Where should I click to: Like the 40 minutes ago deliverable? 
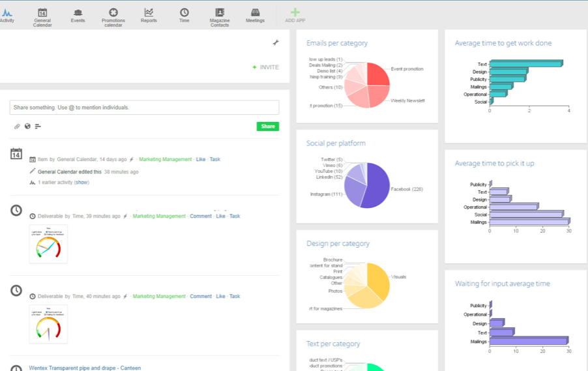pyautogui.click(x=220, y=297)
